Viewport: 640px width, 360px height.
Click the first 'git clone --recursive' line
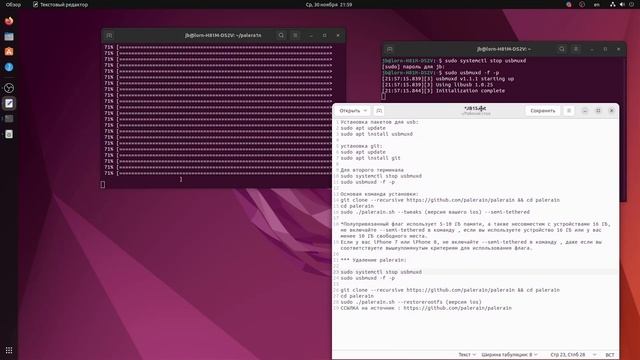click(450, 200)
